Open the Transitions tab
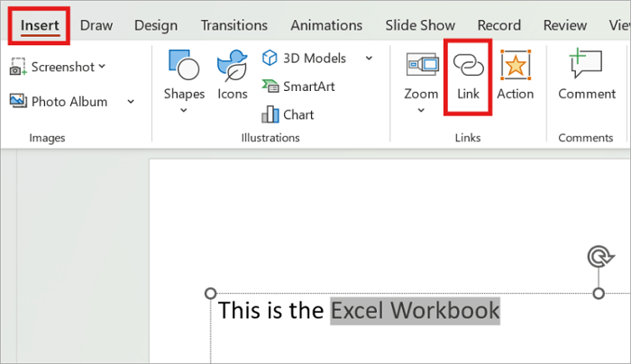 pyautogui.click(x=234, y=25)
